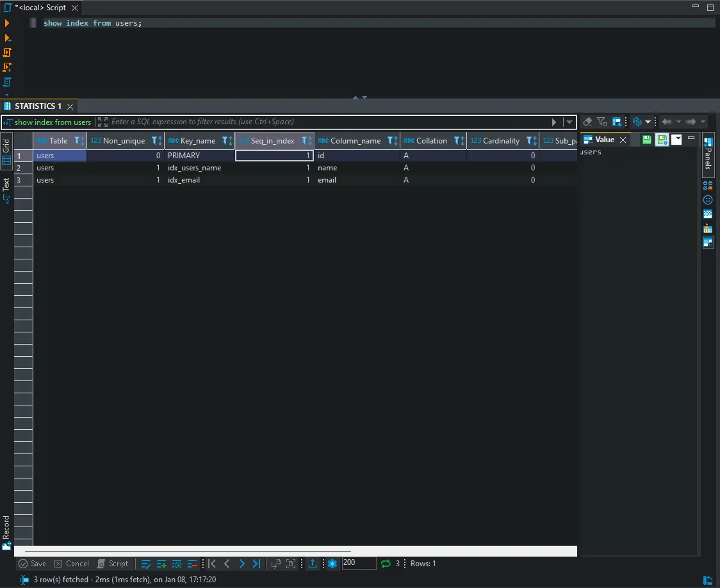Click Execute SQL script icon in left gutter
The width and height of the screenshot is (720, 588).
pyautogui.click(x=7, y=53)
